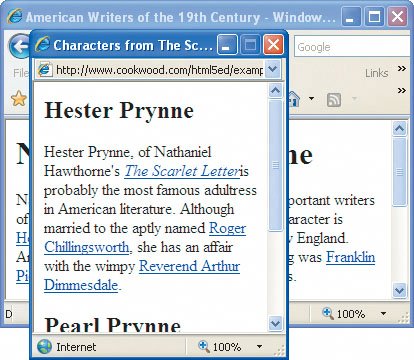Click the Pearl Prynne heading
The width and height of the screenshot is (414, 360).
tap(113, 324)
